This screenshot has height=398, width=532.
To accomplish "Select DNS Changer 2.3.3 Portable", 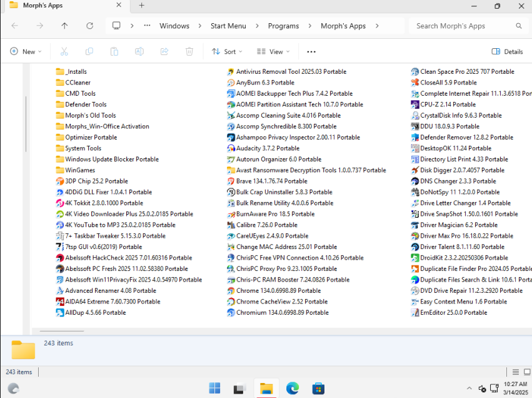I will (454, 181).
